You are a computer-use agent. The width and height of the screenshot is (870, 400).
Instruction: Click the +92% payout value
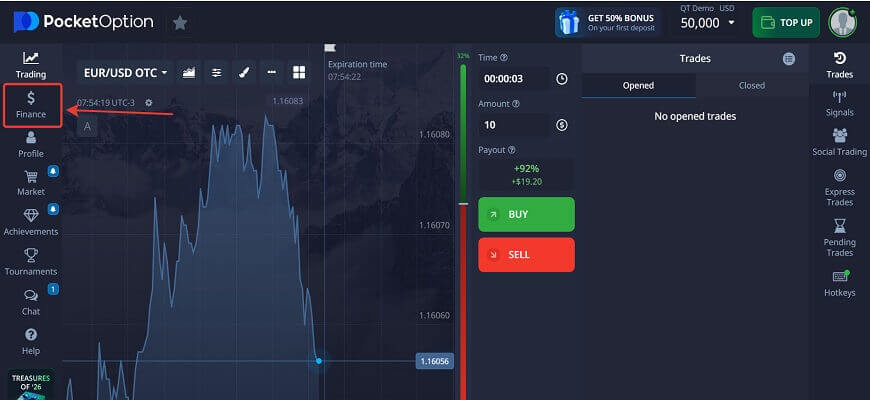coord(527,168)
